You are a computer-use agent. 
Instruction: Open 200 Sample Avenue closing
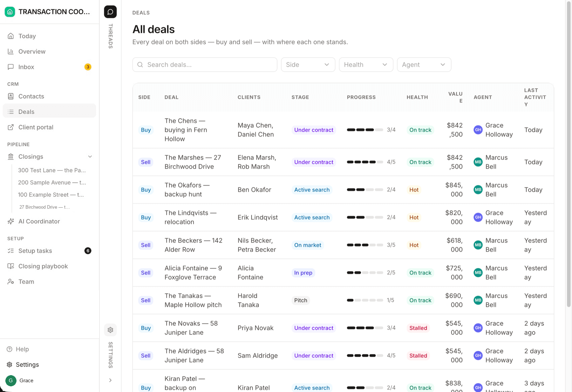[52, 182]
